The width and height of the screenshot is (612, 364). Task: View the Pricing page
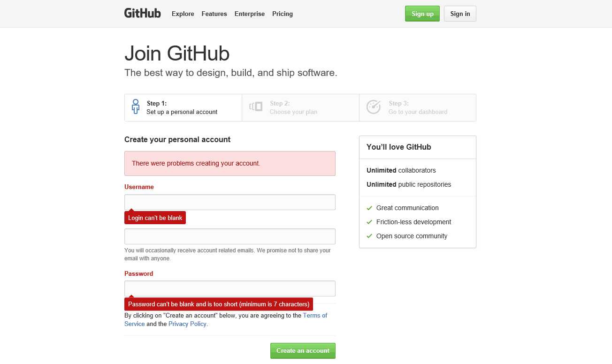(x=283, y=14)
